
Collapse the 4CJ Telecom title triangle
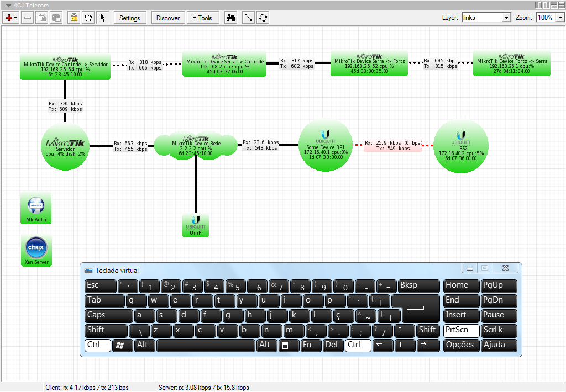click(8, 6)
